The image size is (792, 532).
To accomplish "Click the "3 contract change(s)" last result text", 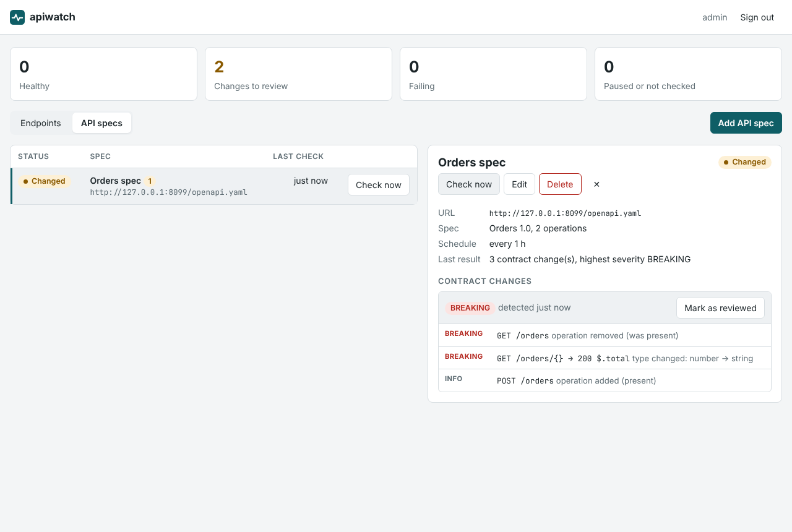I will (590, 259).
